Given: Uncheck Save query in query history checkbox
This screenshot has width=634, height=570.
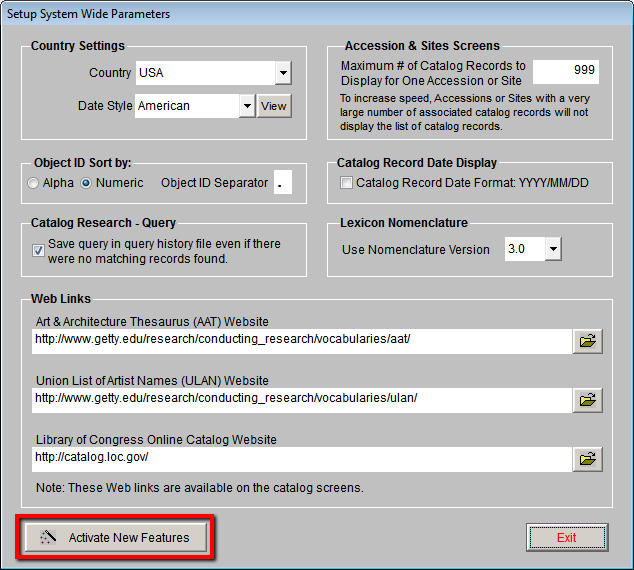Looking at the screenshot, I should [38, 251].
